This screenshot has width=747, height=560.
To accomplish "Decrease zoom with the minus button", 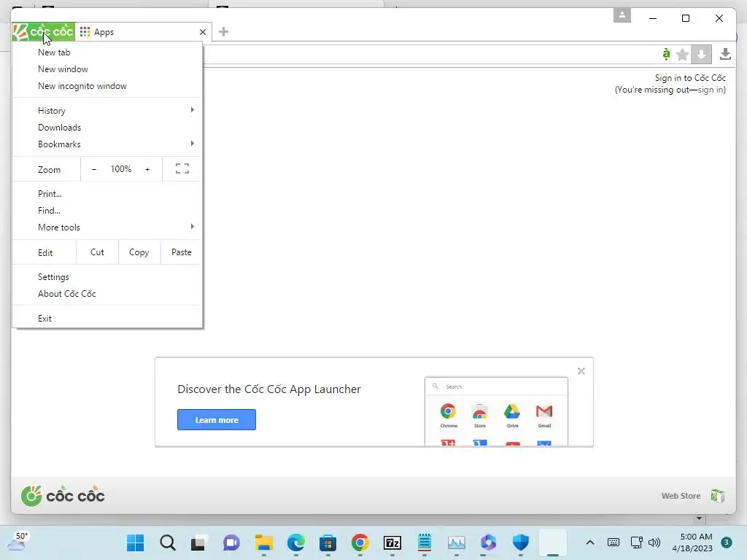I will click(94, 169).
